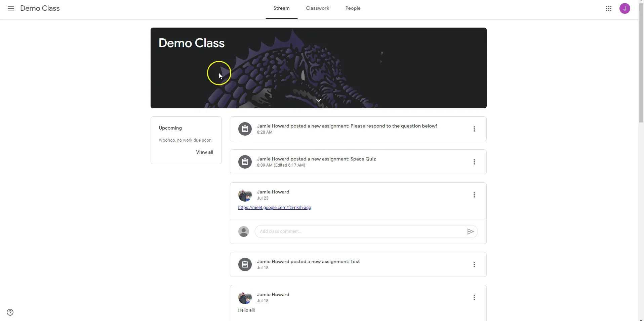The image size is (644, 321).
Task: Click assignment icon for the Space Quiz post
Action: [x=245, y=162]
